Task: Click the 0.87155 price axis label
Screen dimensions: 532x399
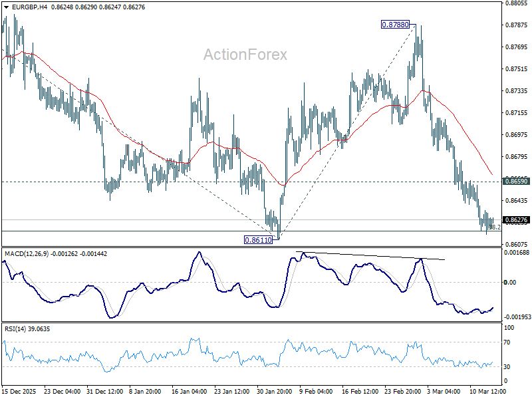Action: click(x=517, y=112)
